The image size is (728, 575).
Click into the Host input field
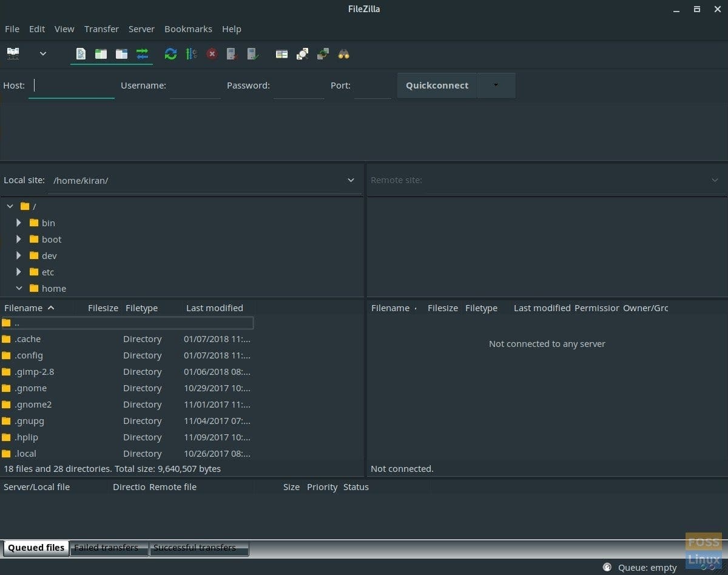72,86
